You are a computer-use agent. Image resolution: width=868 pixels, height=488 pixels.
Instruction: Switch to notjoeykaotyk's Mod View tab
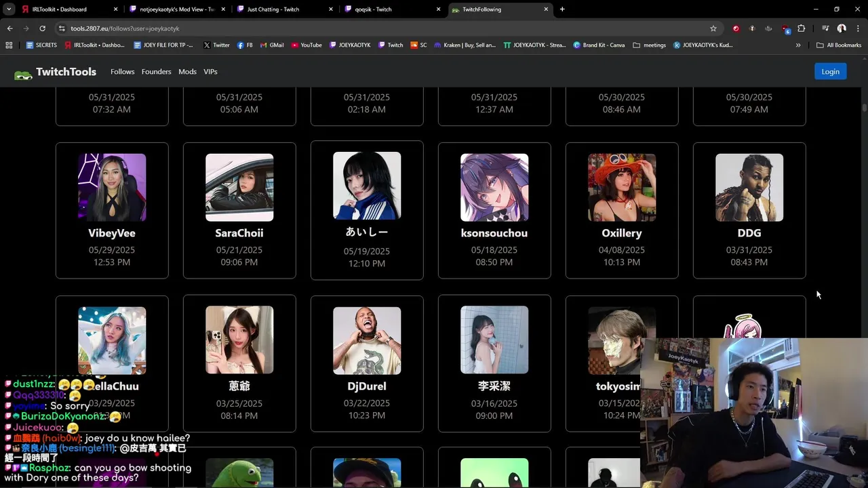point(177,9)
